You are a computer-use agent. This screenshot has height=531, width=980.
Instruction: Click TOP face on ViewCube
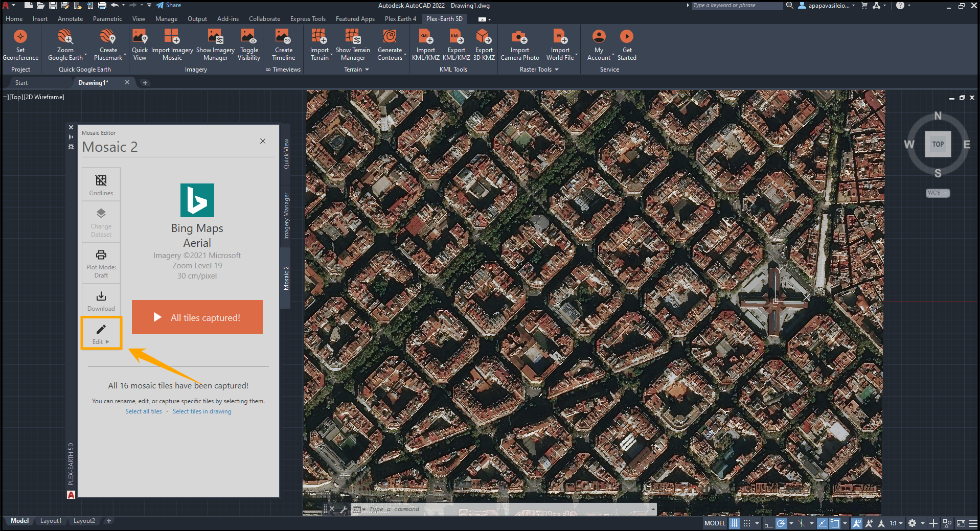[x=938, y=144]
